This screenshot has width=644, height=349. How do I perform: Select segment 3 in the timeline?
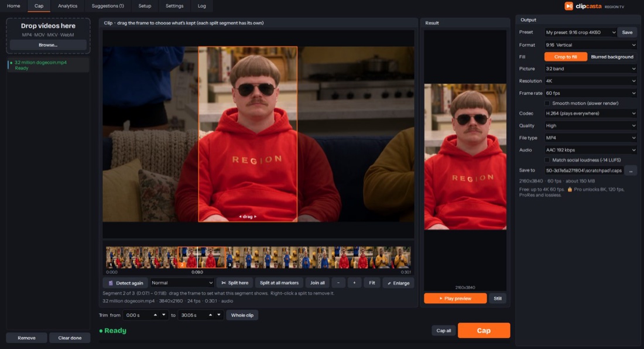pyautogui.click(x=318, y=258)
